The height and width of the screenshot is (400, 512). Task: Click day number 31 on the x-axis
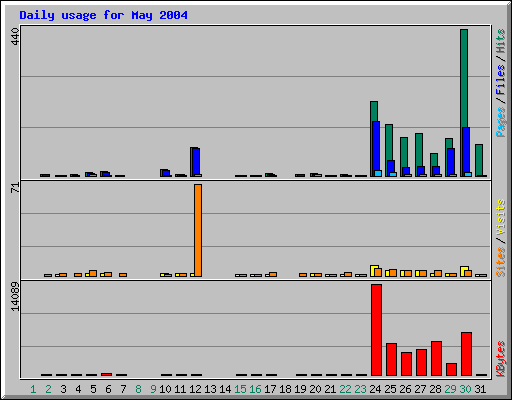coord(480,389)
